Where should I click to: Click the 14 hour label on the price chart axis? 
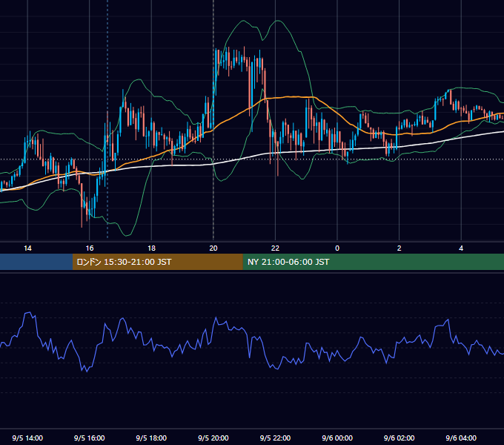click(27, 248)
